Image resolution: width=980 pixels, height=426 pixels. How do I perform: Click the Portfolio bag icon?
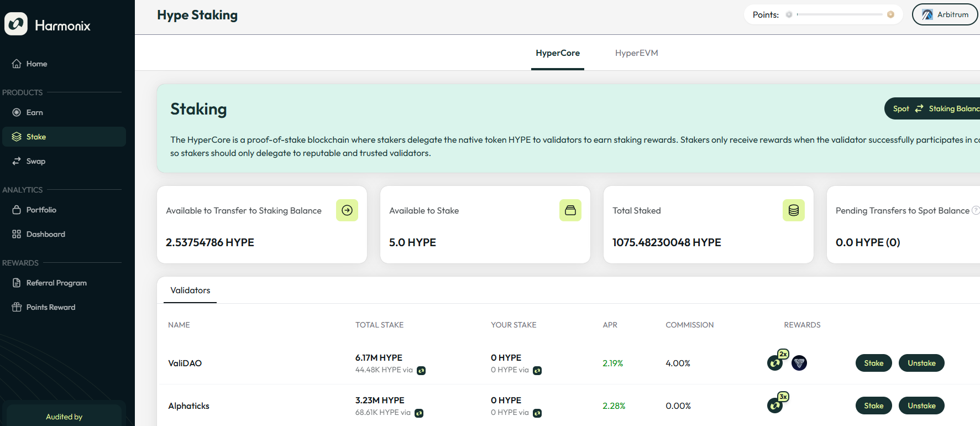[x=17, y=210]
